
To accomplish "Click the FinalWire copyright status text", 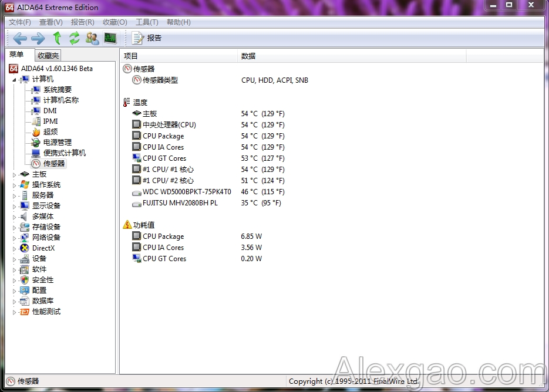I will tap(353, 381).
